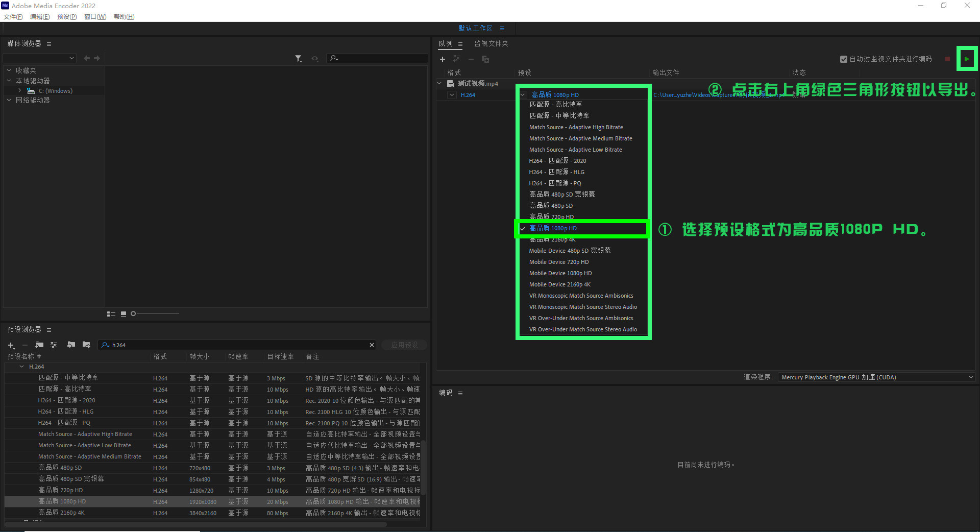Start the queue with the green play button
The image size is (980, 532).
967,59
